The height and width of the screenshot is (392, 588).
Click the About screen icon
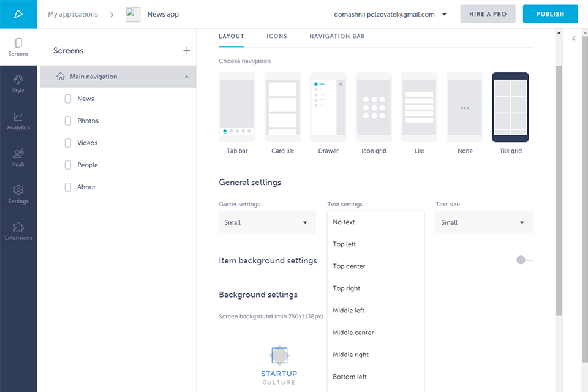68,187
